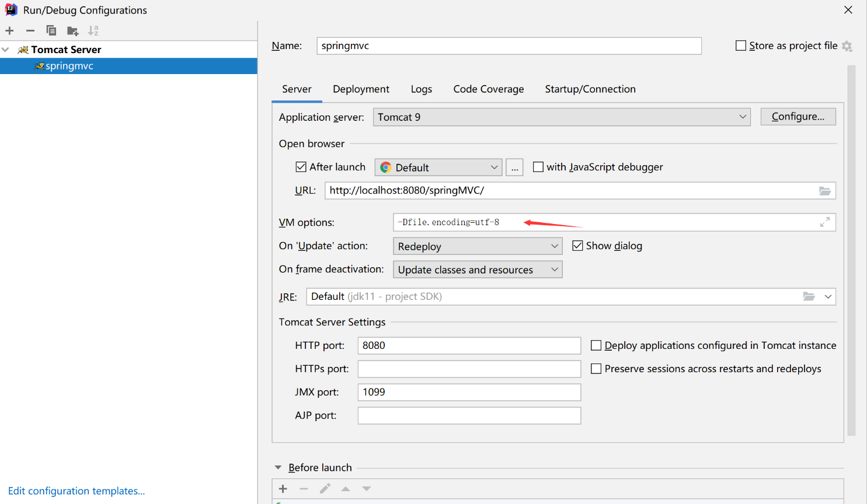Select the springmvc configuration in the tree
Image resolution: width=867 pixels, height=504 pixels.
[x=128, y=66]
